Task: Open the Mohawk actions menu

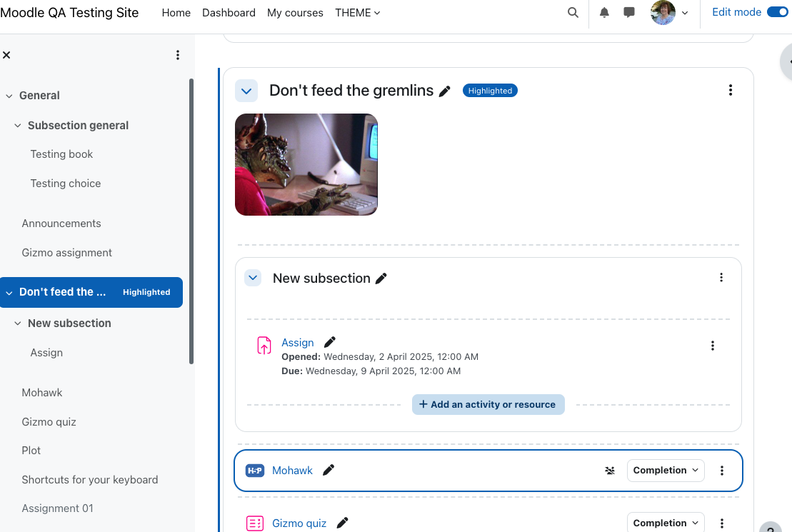Action: click(x=722, y=471)
